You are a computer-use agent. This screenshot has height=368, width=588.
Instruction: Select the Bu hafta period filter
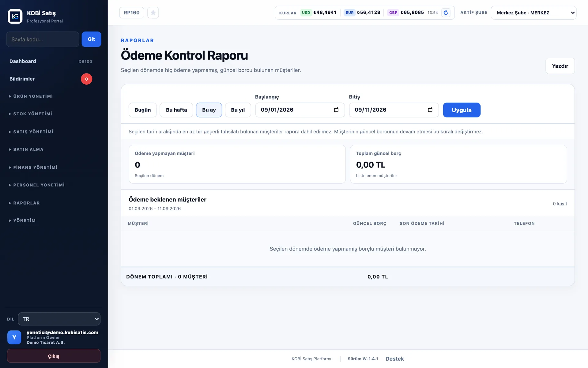(176, 110)
